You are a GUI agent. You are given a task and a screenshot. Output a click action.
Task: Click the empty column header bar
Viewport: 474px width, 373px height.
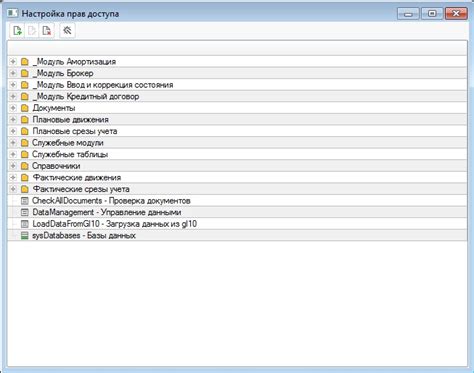coord(237,48)
